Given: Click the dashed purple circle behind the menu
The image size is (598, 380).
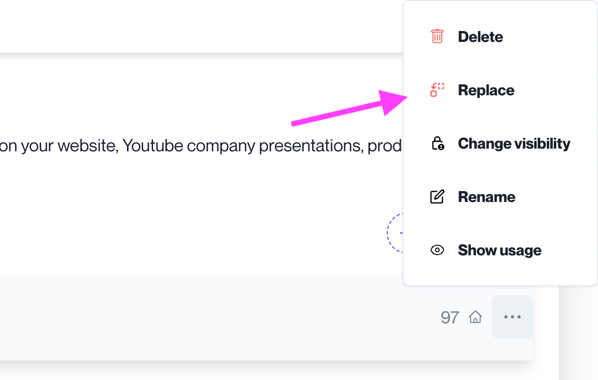Looking at the screenshot, I should tap(395, 233).
